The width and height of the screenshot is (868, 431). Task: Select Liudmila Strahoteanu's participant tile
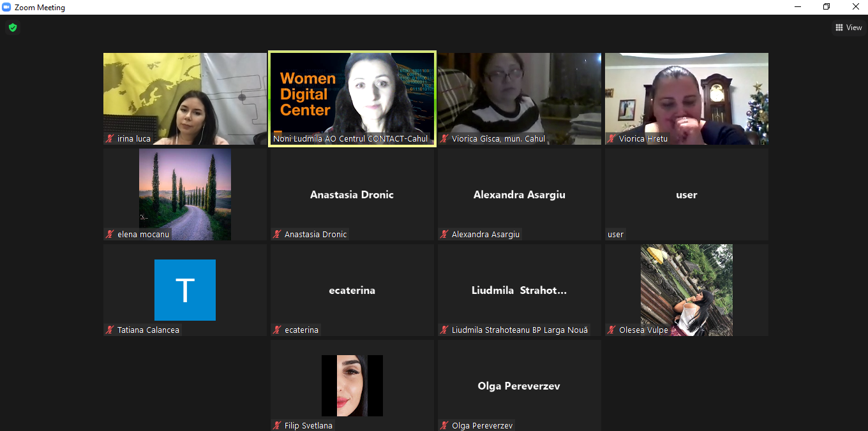[x=520, y=290]
